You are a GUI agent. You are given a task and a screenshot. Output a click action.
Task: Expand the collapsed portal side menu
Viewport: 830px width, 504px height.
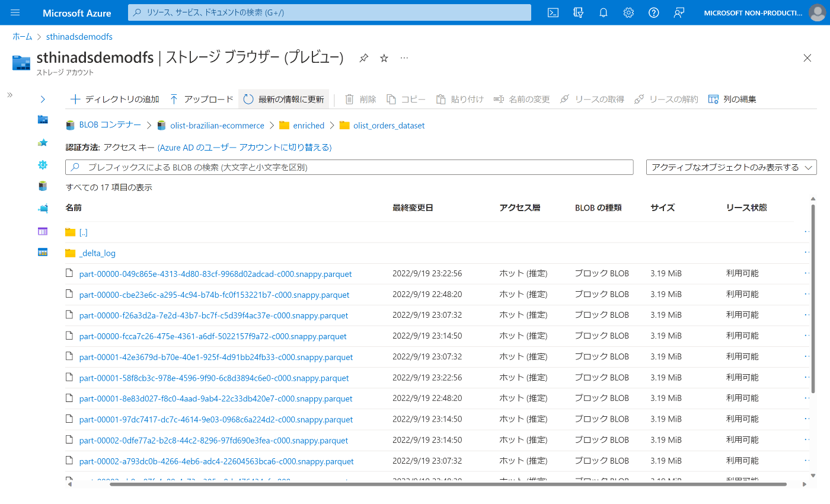pos(9,95)
